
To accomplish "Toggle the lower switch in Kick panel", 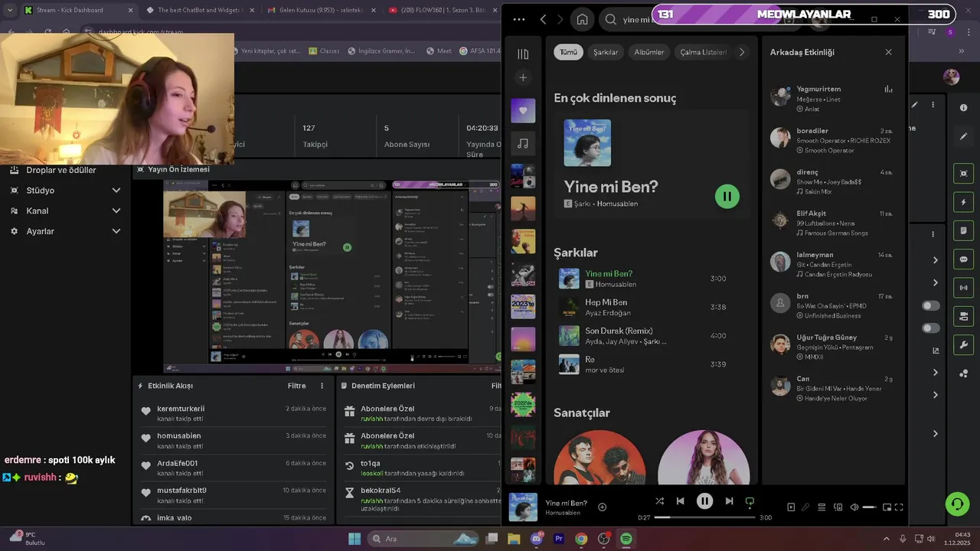I will [x=930, y=328].
